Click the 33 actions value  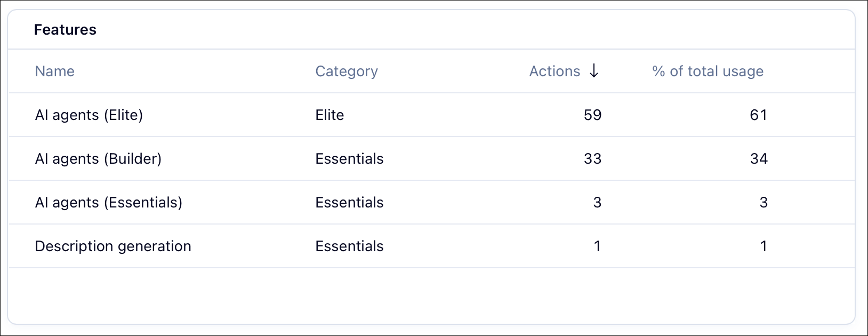[593, 159]
